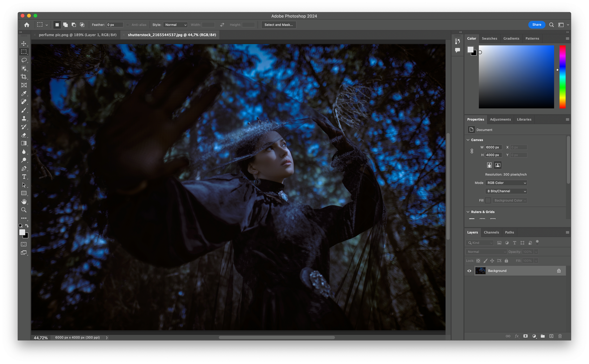The width and height of the screenshot is (589, 364).
Task: Select the Type tool
Action: pos(24,177)
